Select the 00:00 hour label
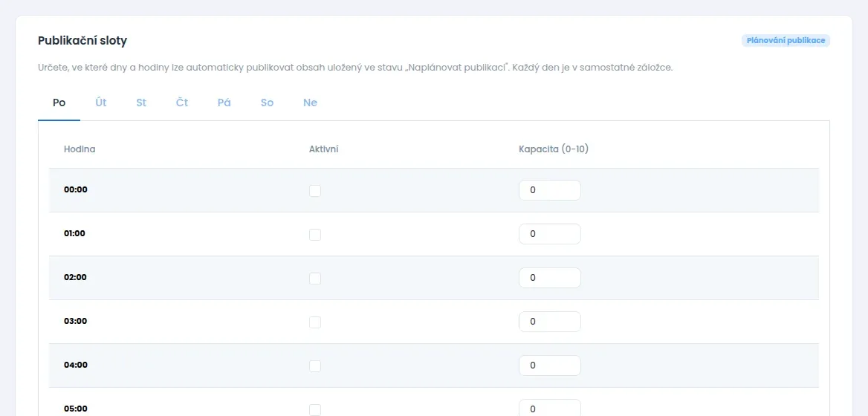Image resolution: width=868 pixels, height=416 pixels. [76, 189]
